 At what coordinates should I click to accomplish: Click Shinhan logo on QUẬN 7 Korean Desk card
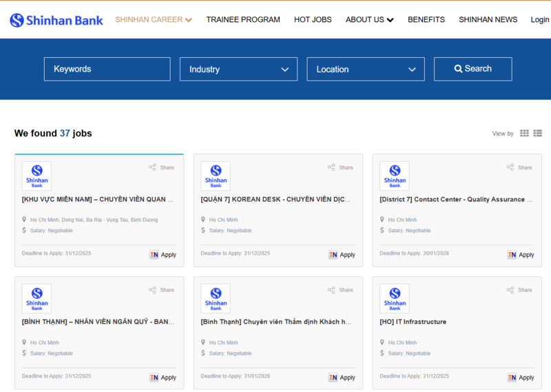(216, 176)
